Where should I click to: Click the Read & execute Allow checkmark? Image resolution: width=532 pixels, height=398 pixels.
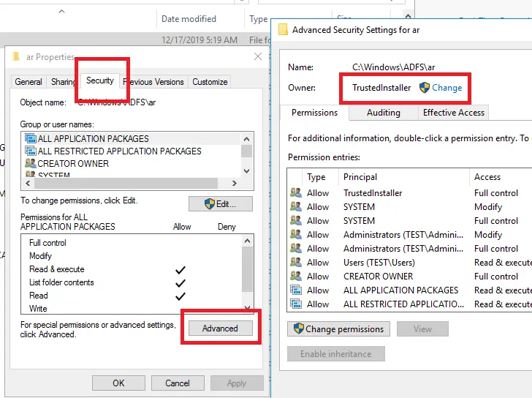[180, 270]
